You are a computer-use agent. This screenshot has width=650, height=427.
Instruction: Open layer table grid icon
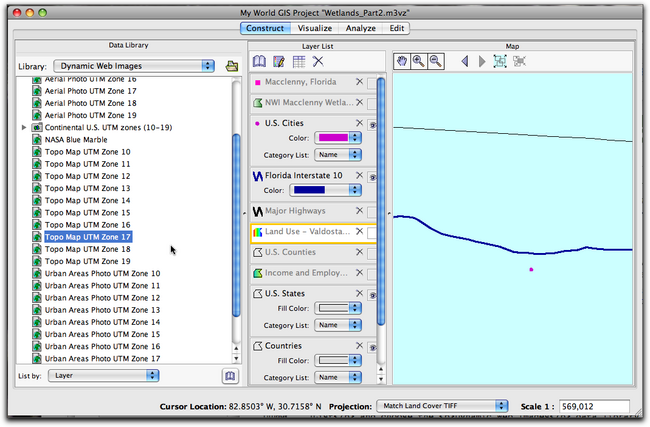click(x=299, y=62)
